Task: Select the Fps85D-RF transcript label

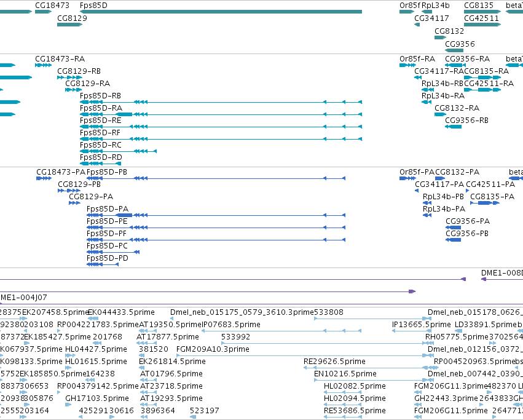Action: coord(100,133)
